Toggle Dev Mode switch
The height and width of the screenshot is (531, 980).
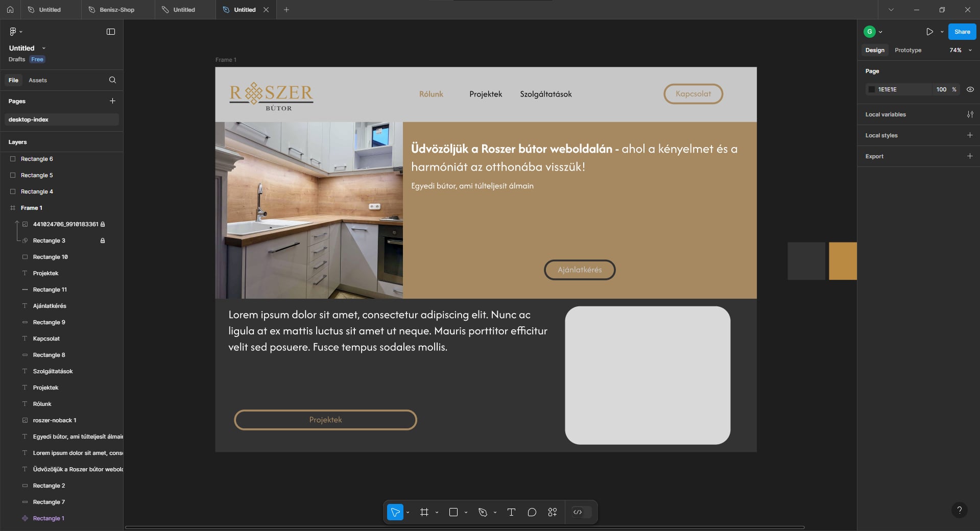click(581, 512)
